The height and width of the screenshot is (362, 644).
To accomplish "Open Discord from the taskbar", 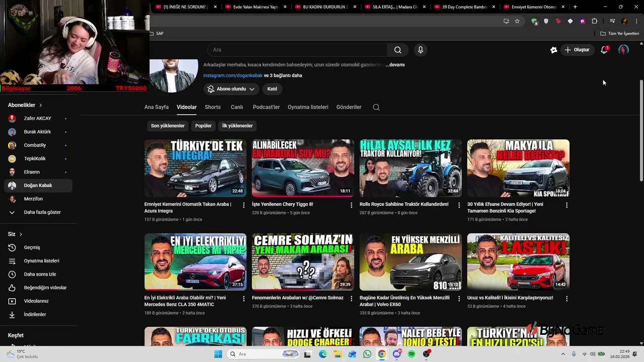I will coord(396,354).
